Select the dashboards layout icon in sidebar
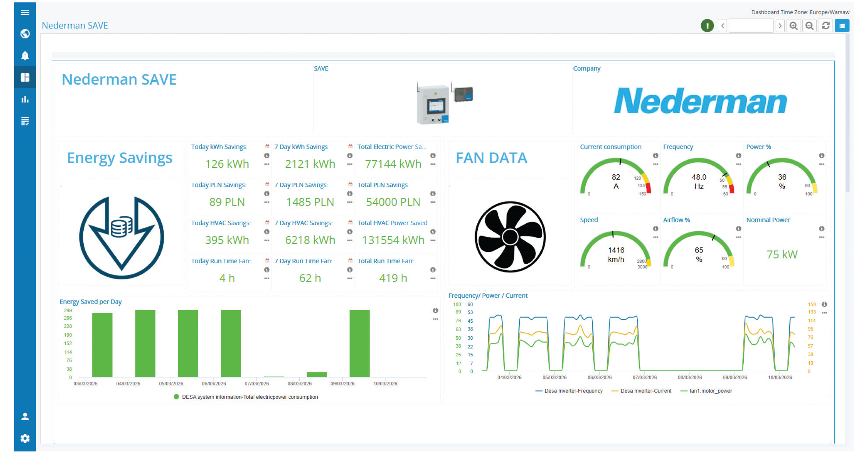This screenshot has height=454, width=868. click(x=25, y=77)
